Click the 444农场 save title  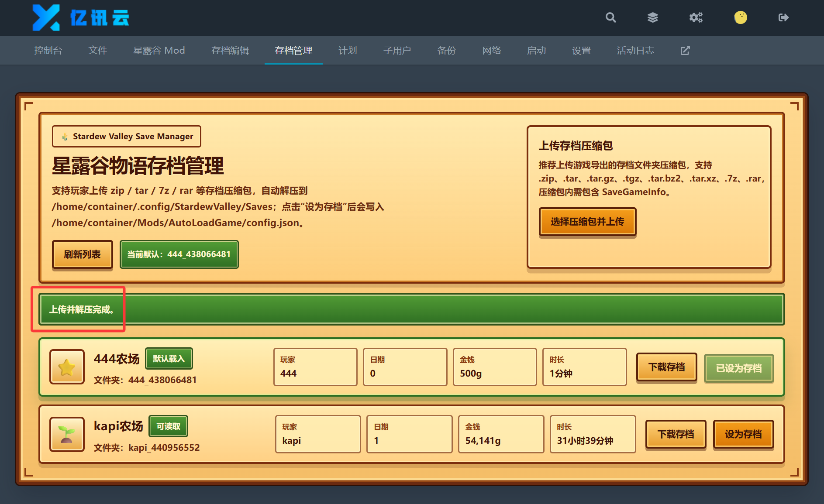[117, 359]
